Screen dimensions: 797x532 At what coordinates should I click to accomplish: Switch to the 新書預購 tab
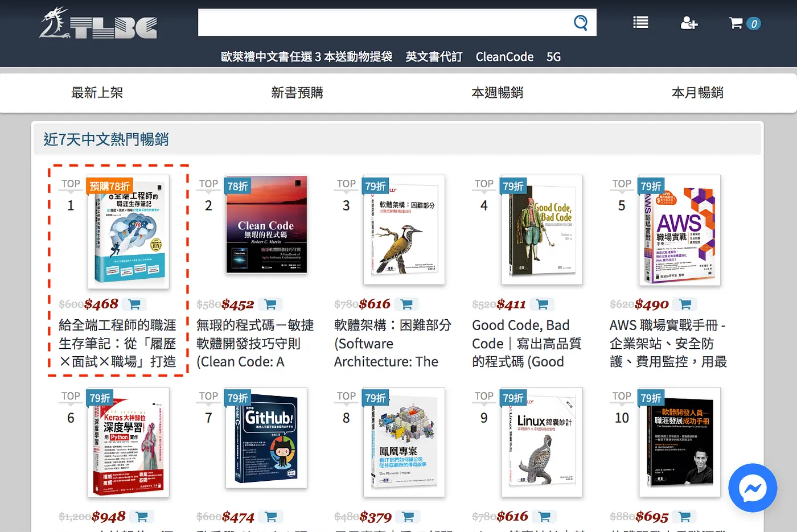click(x=297, y=93)
